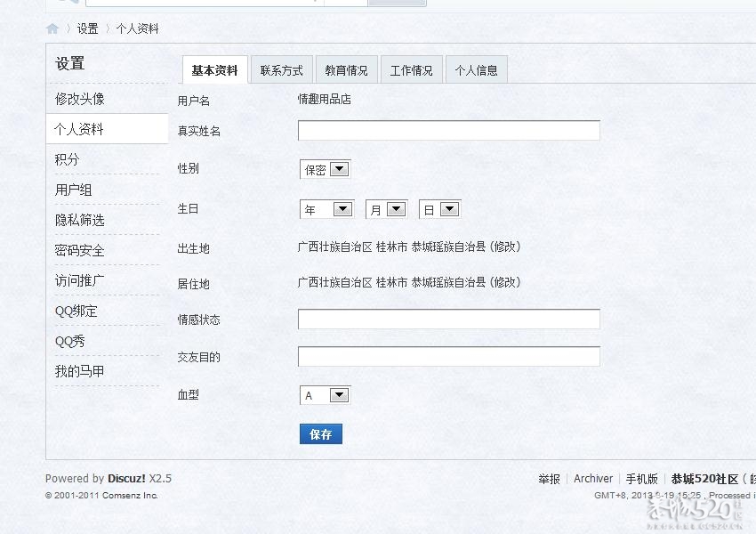Click the 保存 (save) button

321,433
